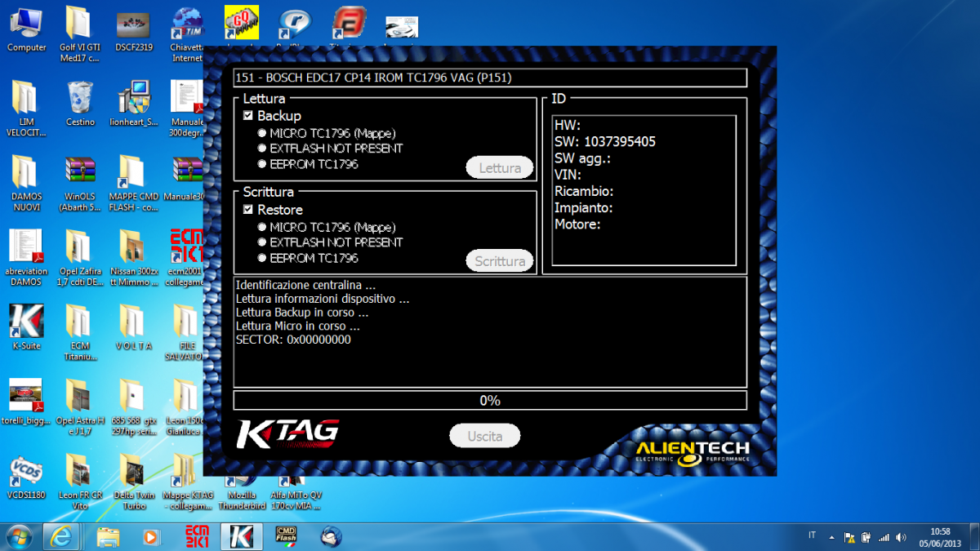Switch to the K-Suite taskbar window

click(x=242, y=536)
